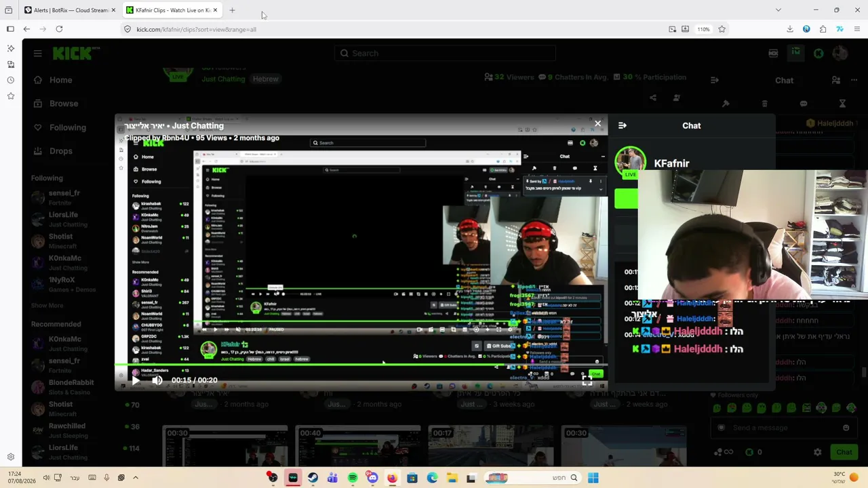Switch to KFafnir Clips browser tab
Image resolution: width=868 pixels, height=488 pixels.
[x=171, y=10]
